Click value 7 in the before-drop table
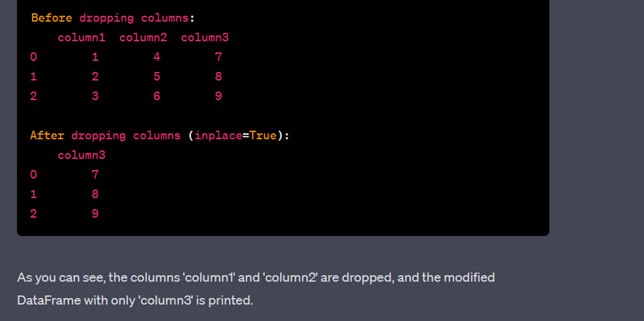644x321 pixels. 218,57
